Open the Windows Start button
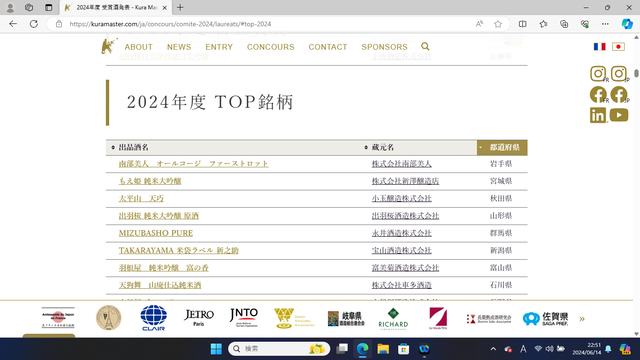The width and height of the screenshot is (640, 360). [216, 349]
